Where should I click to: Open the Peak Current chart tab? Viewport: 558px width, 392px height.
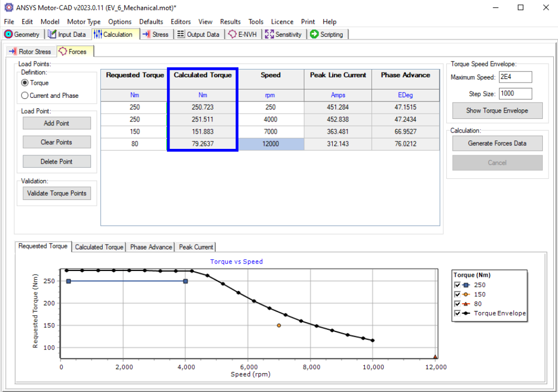tap(196, 247)
